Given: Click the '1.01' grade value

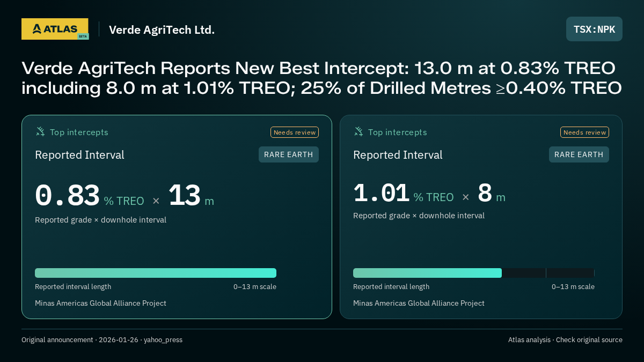Looking at the screenshot, I should pyautogui.click(x=381, y=193).
